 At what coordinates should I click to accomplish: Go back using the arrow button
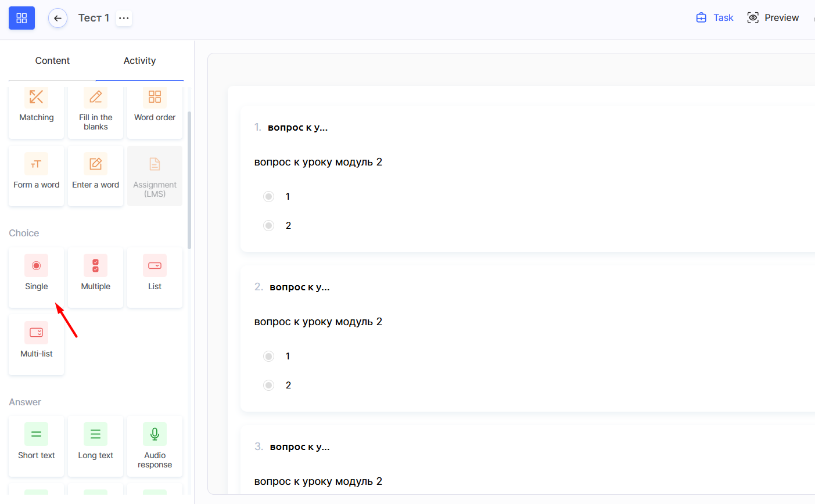tap(58, 18)
